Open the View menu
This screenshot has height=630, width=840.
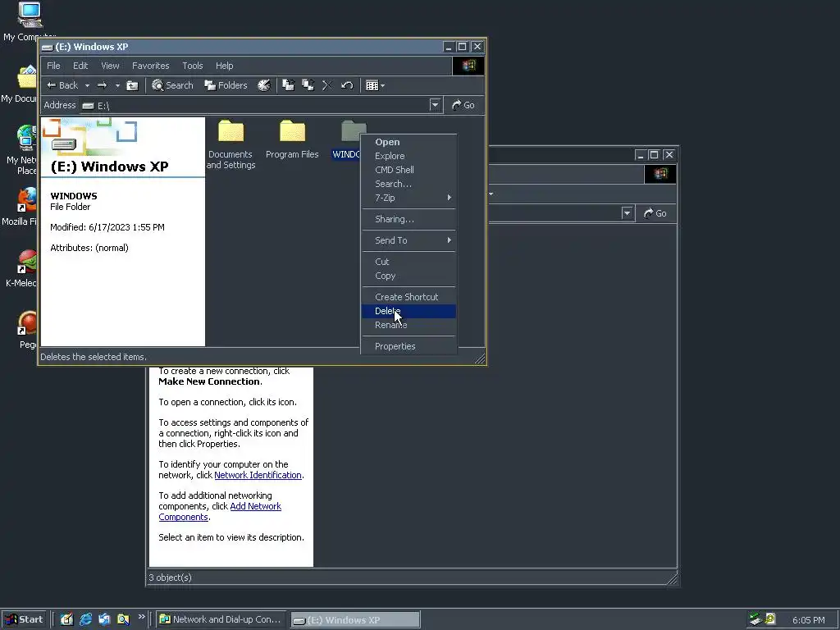click(111, 66)
